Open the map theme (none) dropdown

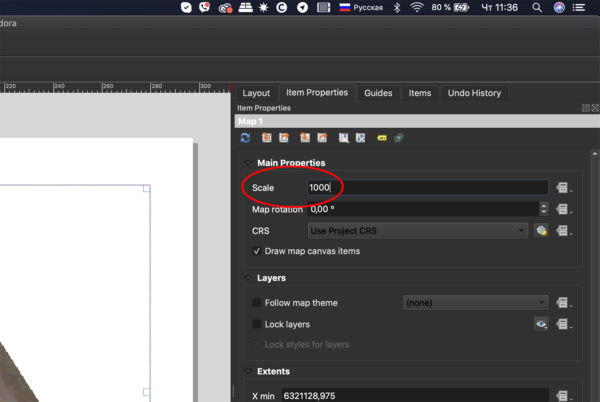point(476,303)
